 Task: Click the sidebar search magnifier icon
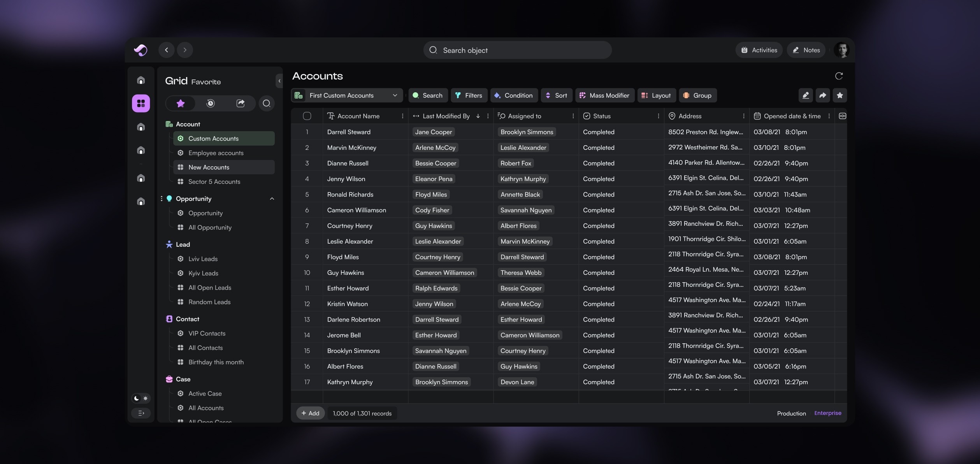pos(267,104)
